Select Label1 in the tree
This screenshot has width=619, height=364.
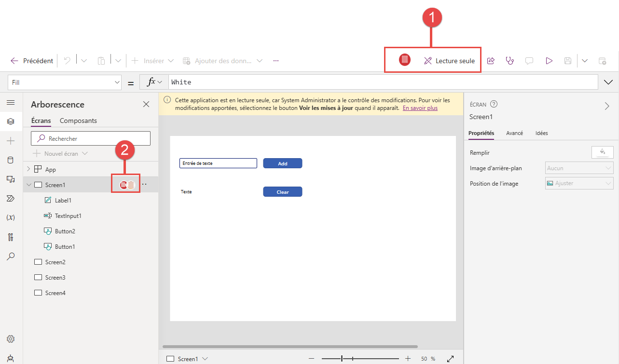coord(63,200)
